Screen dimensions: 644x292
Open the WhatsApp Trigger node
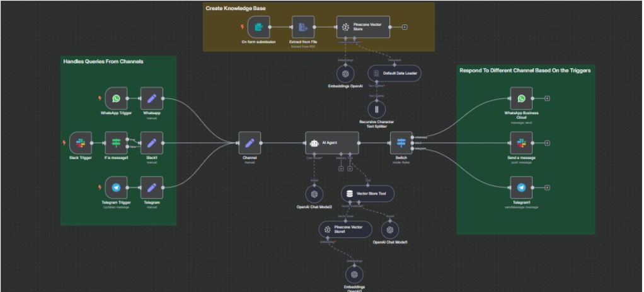tap(116, 98)
